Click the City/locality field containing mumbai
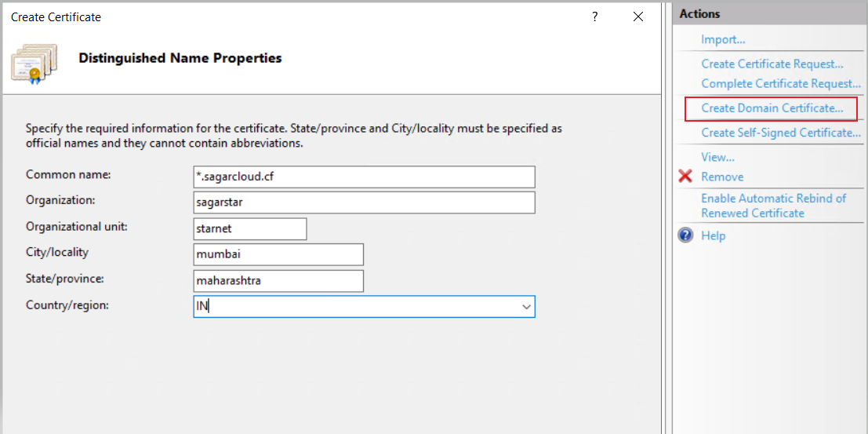This screenshot has height=434, width=868. click(x=278, y=254)
